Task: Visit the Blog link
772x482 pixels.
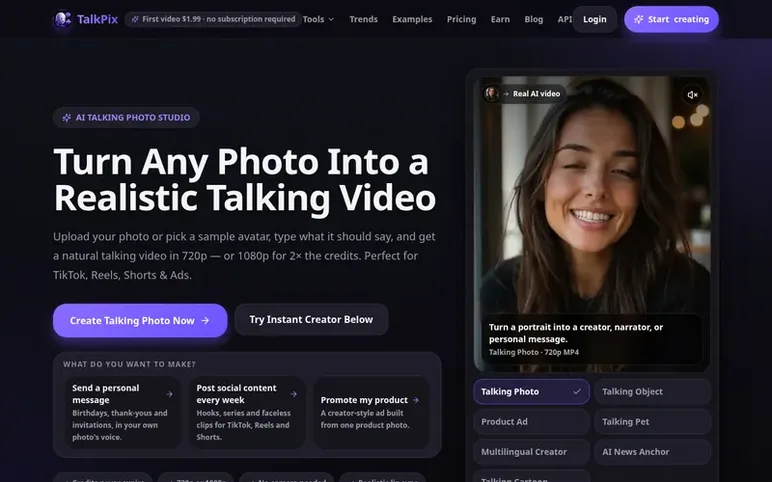Action: click(534, 19)
